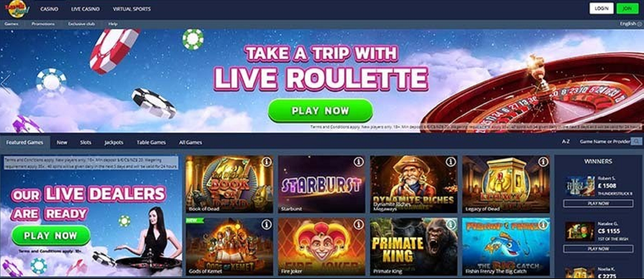Click the casino logo in top-left corner
Viewport: 644px width, 279px height.
point(15,8)
